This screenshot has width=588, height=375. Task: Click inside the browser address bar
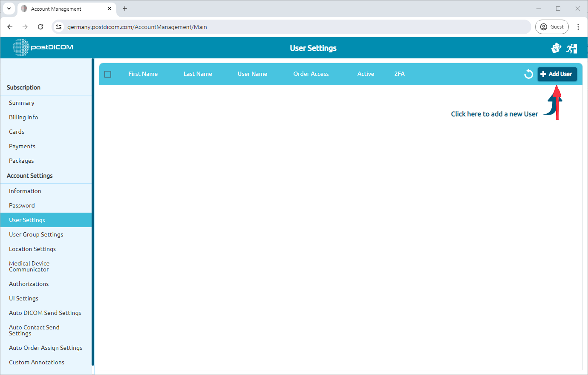[256, 26]
